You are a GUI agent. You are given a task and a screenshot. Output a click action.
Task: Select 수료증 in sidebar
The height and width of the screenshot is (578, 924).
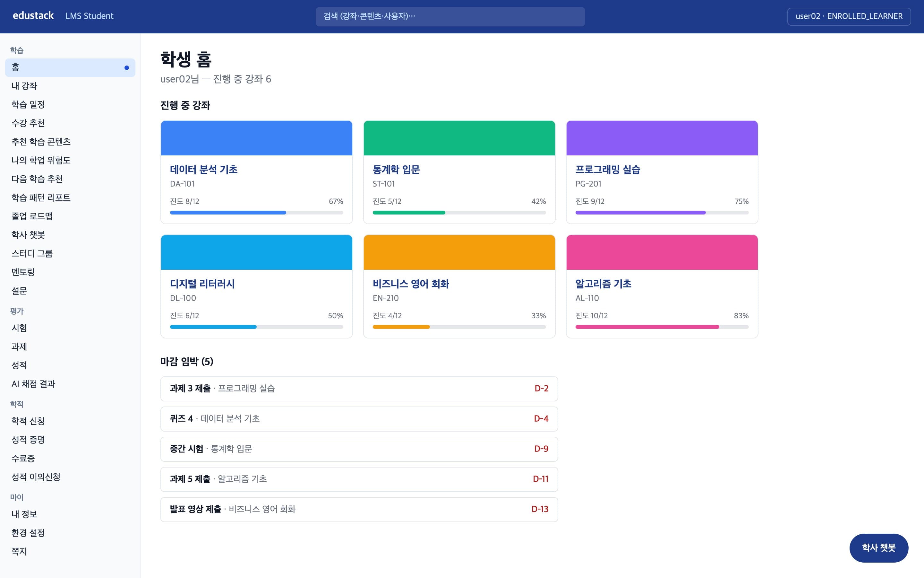(70, 458)
